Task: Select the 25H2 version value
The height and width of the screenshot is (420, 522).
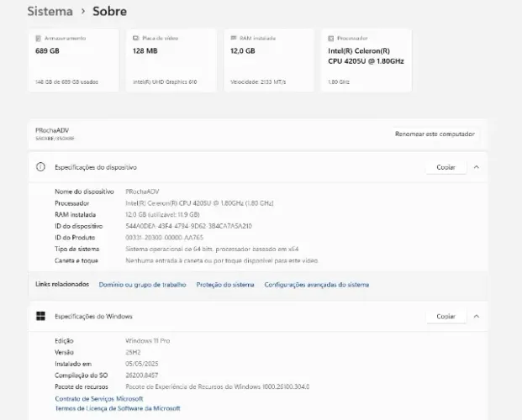Action: (x=133, y=352)
